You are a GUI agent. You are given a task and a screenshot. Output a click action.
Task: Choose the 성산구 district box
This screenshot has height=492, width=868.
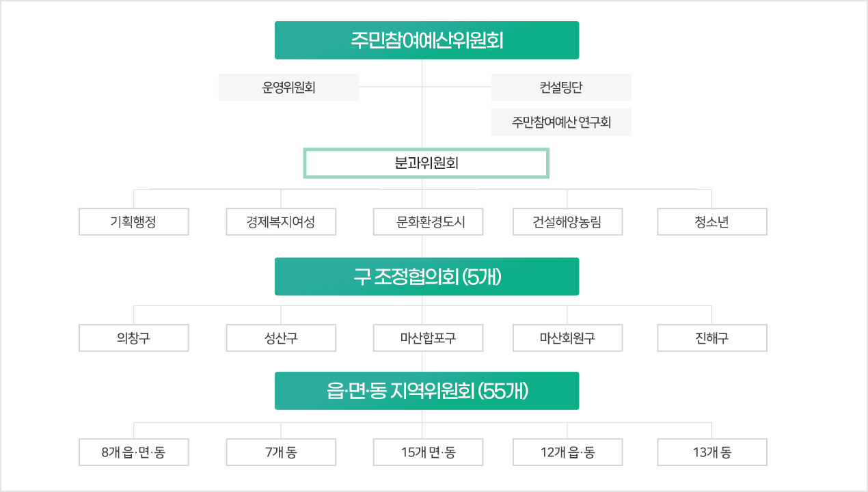point(281,338)
